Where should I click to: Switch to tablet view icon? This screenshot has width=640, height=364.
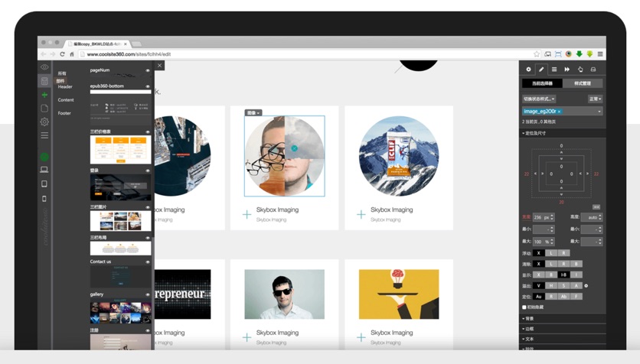[x=44, y=184]
